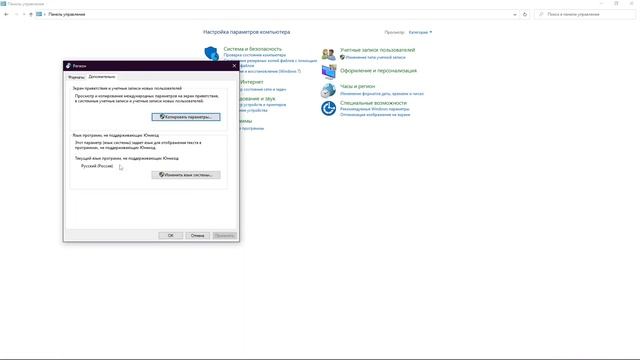Focus the Control Panel search field
Screen dimensions: 640x360
click(585, 14)
